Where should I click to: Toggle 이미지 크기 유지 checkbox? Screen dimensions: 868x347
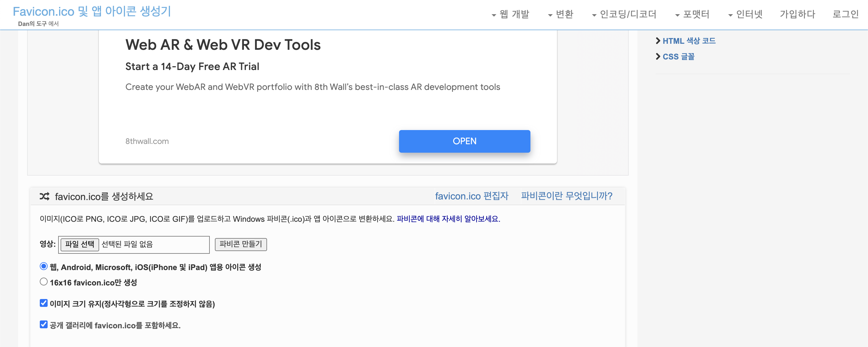(43, 303)
